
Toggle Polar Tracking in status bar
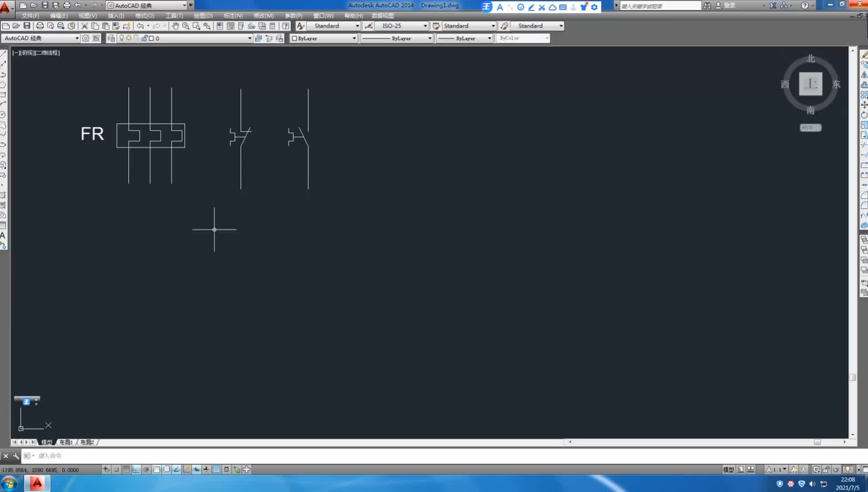(146, 469)
